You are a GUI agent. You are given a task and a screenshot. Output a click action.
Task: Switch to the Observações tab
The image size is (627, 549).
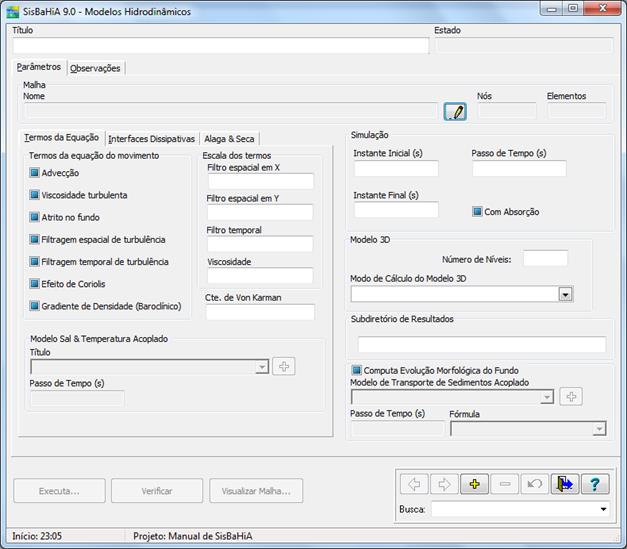[x=95, y=68]
